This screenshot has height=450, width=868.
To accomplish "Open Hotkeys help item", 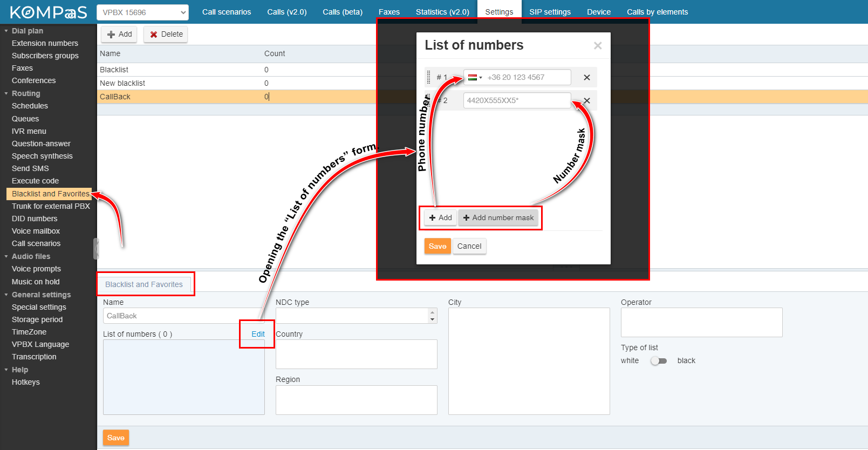I will pos(26,382).
